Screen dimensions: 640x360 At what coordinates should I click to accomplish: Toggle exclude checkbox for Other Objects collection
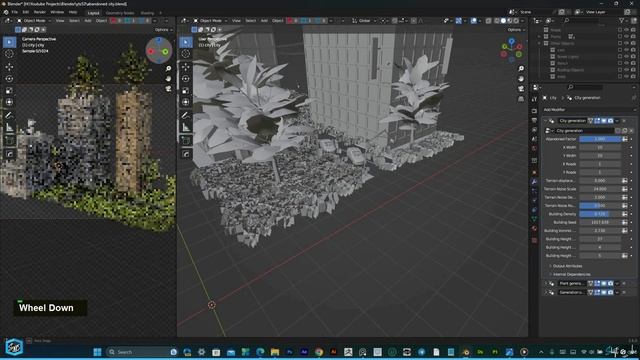[620, 43]
